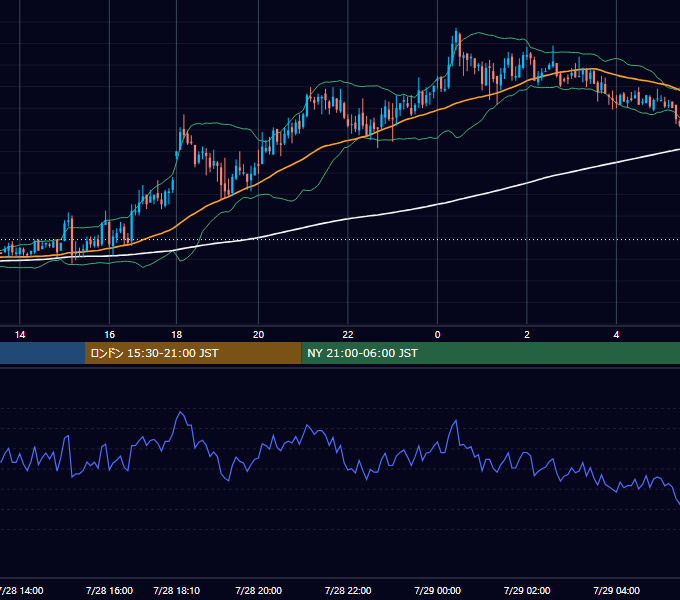The image size is (680, 600).
Task: Click the hour label 2 on time axis
Action: (x=527, y=335)
